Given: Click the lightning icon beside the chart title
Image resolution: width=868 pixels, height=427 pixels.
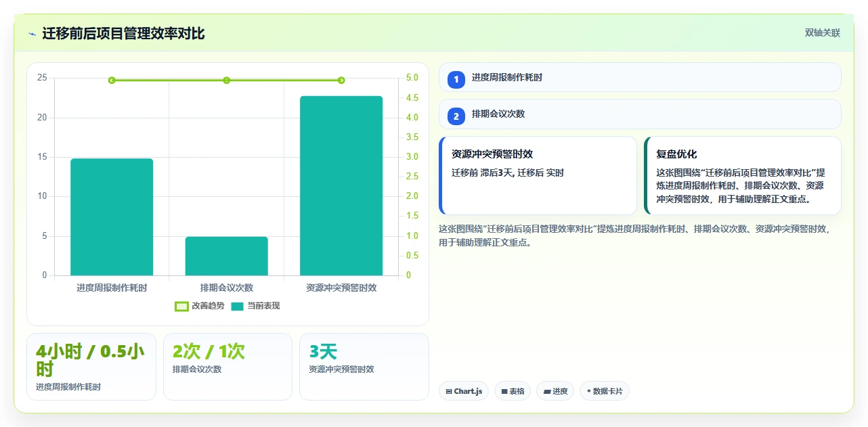Looking at the screenshot, I should coord(32,34).
